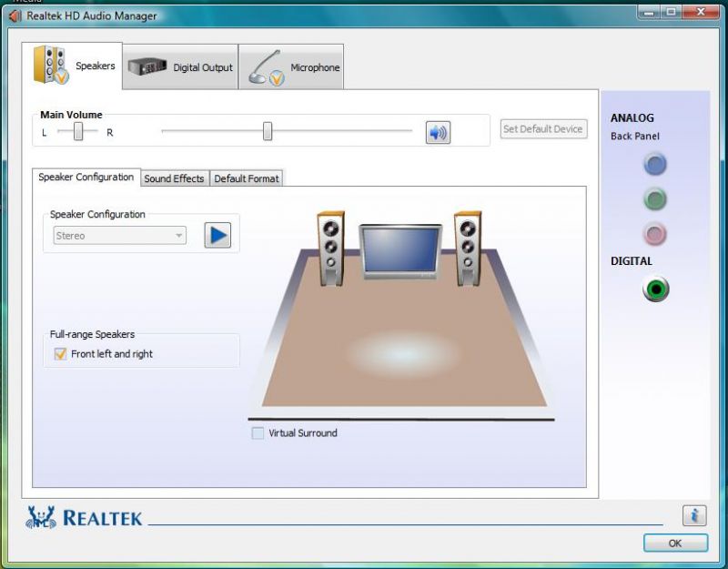
Task: Mute the main volume speaker icon
Action: click(438, 133)
